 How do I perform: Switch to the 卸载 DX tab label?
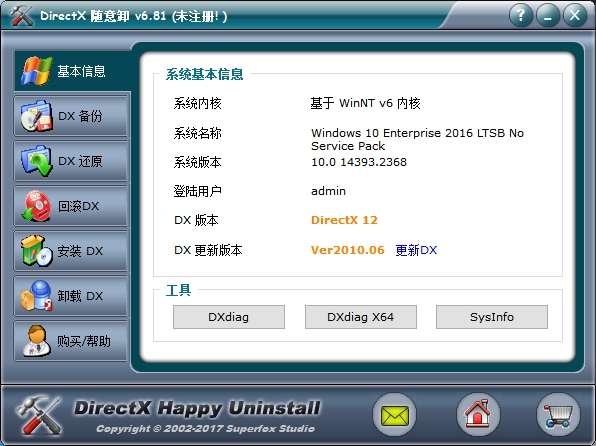(x=80, y=296)
